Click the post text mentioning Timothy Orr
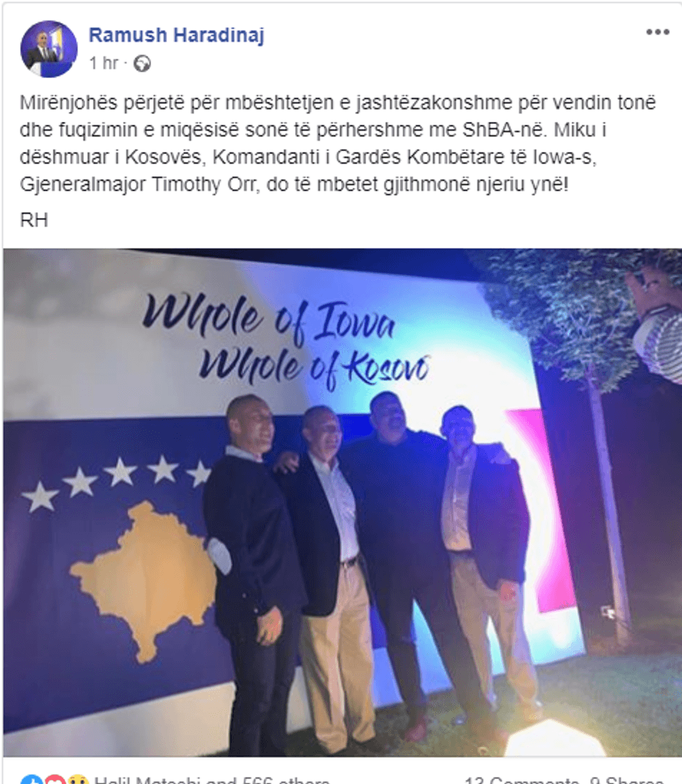 [x=294, y=184]
